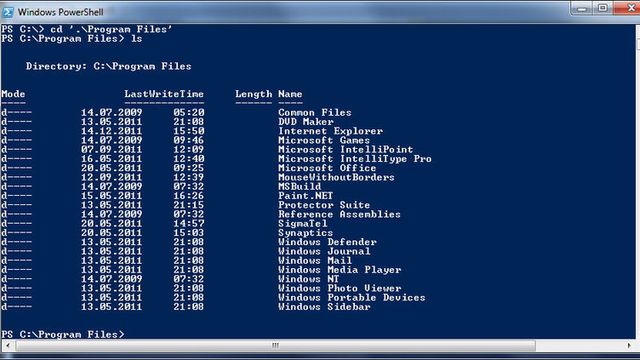Click the 'd----' mode of Common Files row
This screenshot has width=640, height=360.
[16, 112]
